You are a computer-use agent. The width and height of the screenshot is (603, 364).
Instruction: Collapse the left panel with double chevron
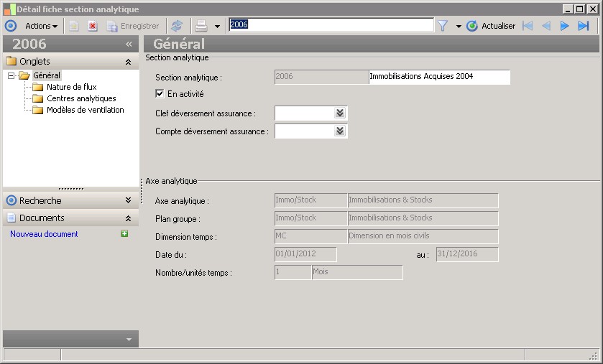pos(129,45)
